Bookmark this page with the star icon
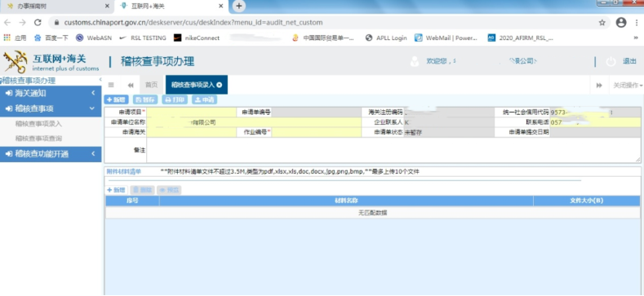The width and height of the screenshot is (644, 296). (x=602, y=23)
